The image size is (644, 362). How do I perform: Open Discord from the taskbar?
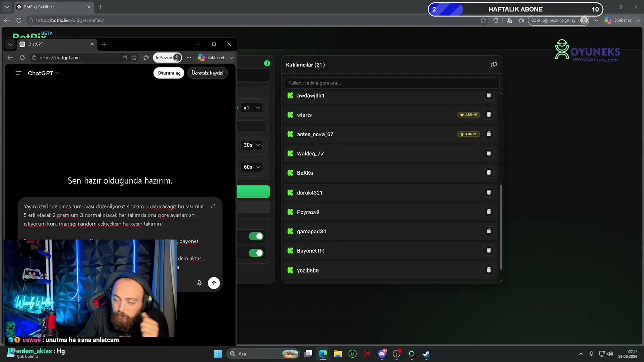(x=382, y=354)
